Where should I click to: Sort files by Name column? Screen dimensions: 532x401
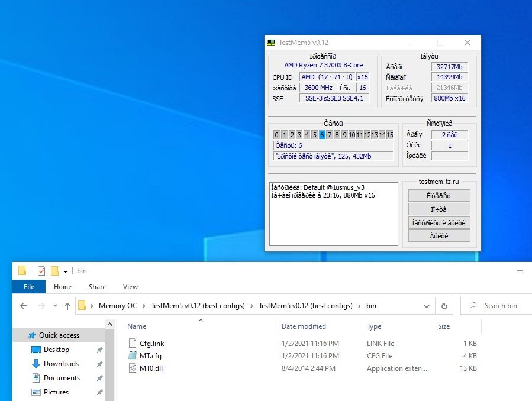137,326
